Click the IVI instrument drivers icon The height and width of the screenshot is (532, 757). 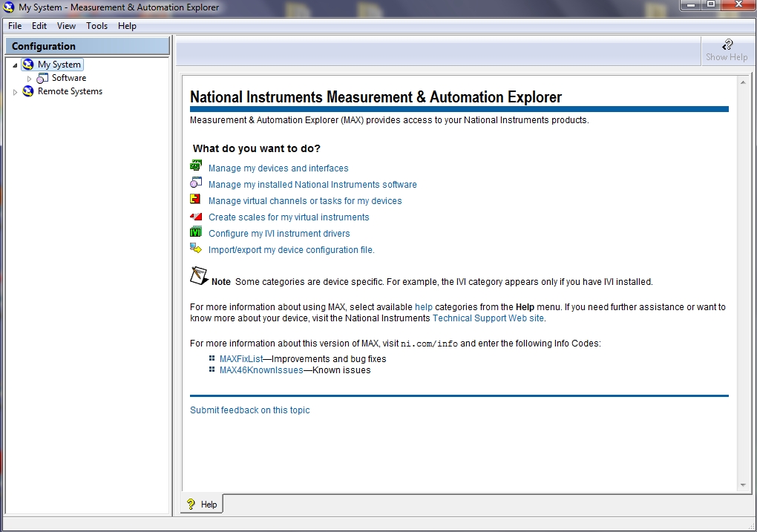coord(195,231)
